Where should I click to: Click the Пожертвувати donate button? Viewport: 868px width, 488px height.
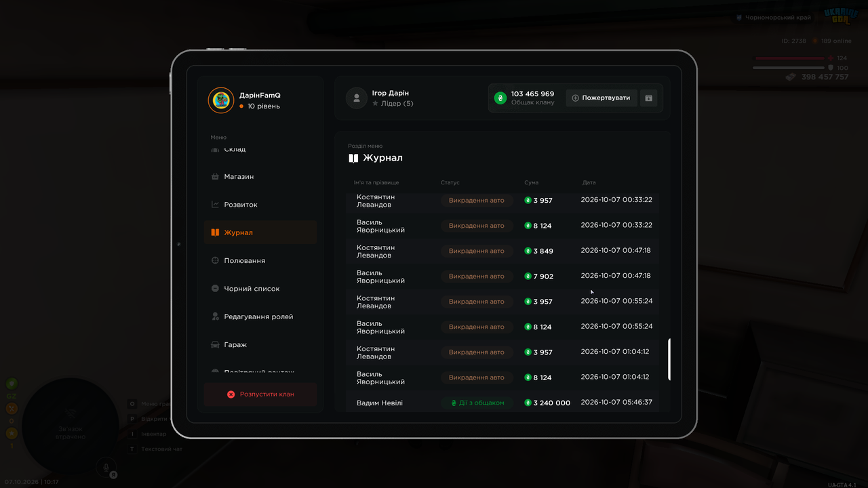(x=601, y=98)
